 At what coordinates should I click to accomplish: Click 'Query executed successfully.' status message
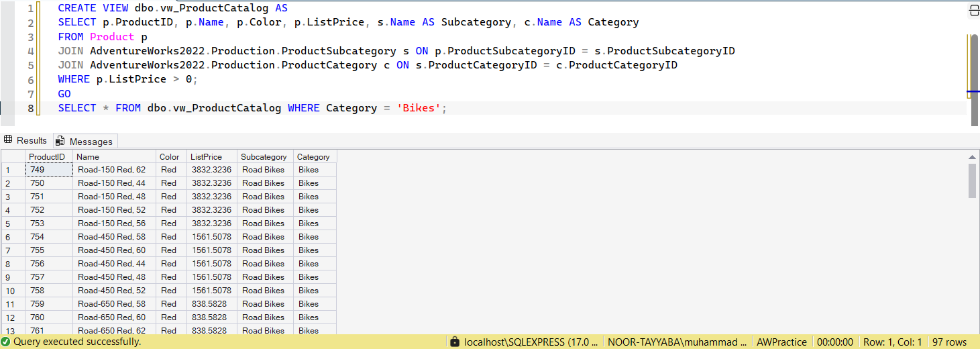pyautogui.click(x=77, y=342)
